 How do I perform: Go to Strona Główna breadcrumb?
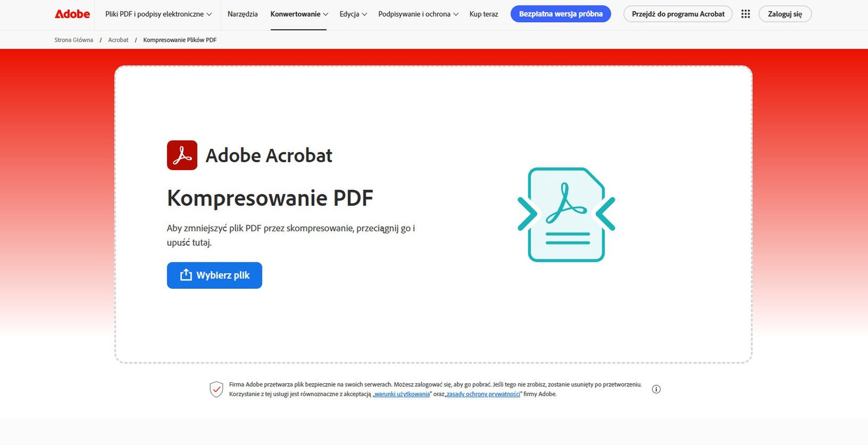point(73,40)
